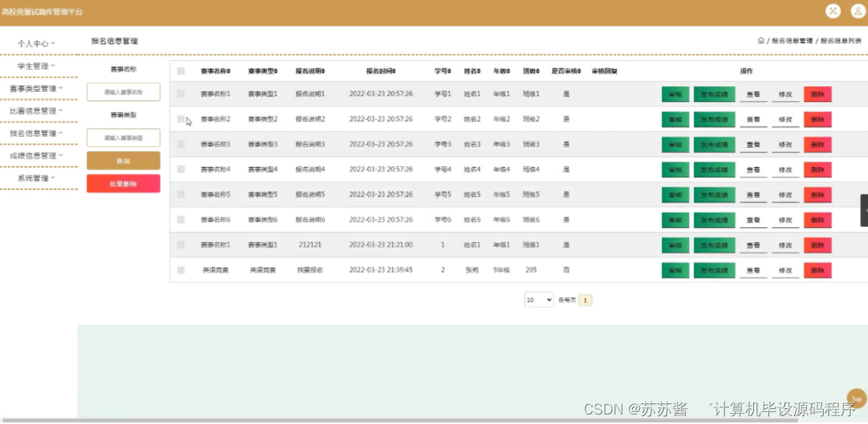Expand the 学生管理 sidebar menu

click(36, 66)
